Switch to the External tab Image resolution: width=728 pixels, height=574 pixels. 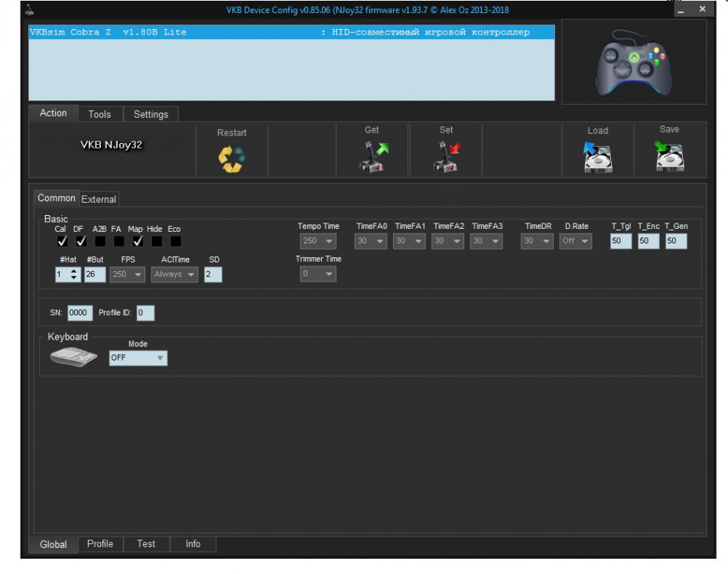click(99, 199)
